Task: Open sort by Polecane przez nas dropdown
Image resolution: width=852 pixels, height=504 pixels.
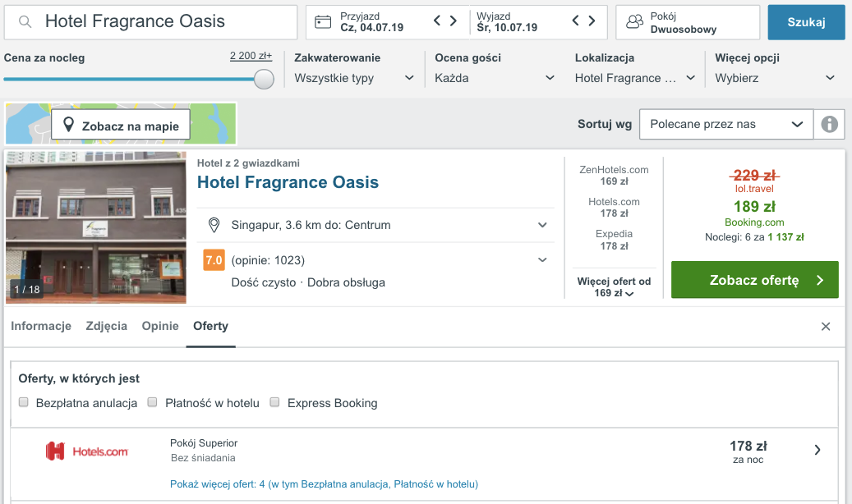Action: pyautogui.click(x=725, y=125)
